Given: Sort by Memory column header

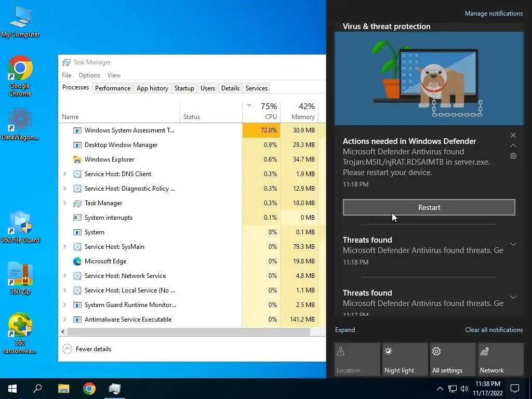Looking at the screenshot, I should click(x=299, y=112).
